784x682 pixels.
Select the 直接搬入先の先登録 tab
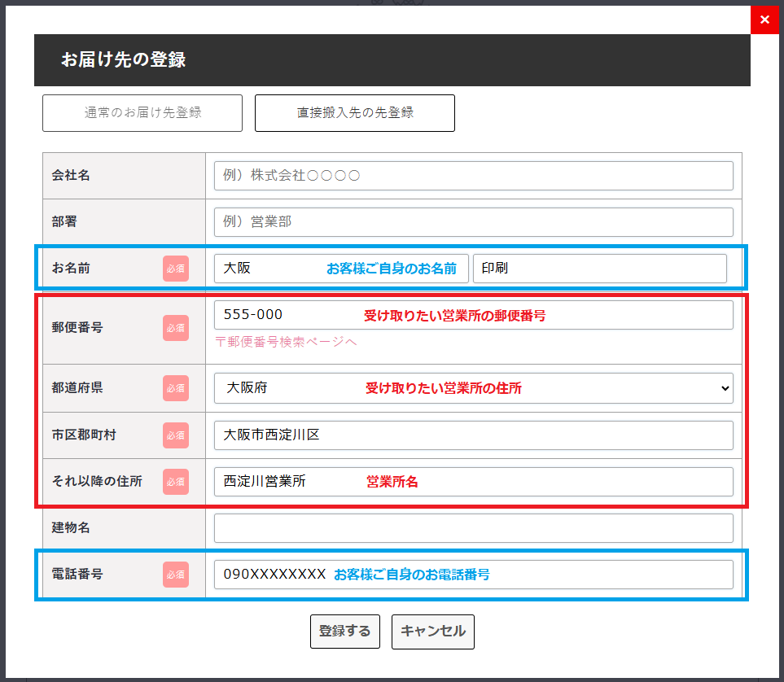click(x=355, y=113)
